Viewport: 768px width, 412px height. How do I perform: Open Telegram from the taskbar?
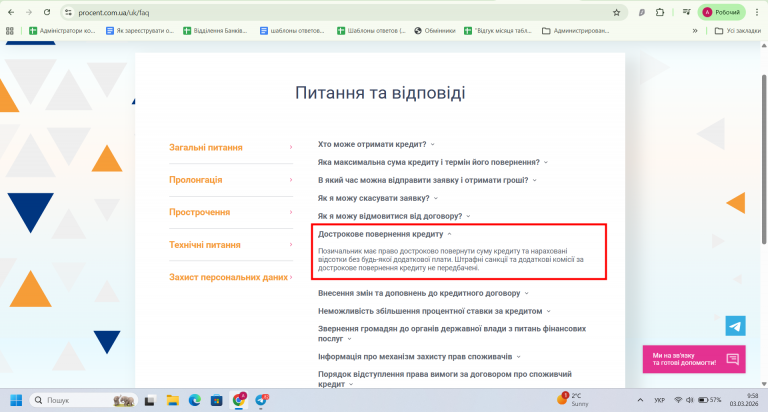(x=262, y=400)
